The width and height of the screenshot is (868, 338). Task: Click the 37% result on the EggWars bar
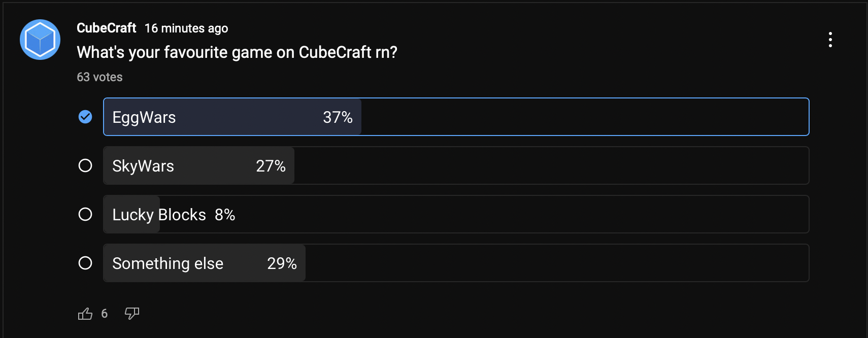[x=338, y=117]
